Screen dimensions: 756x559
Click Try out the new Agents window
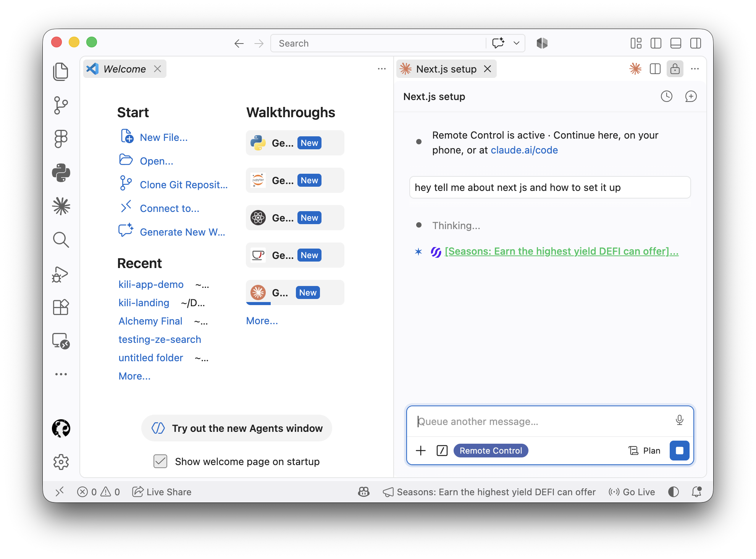pos(237,428)
